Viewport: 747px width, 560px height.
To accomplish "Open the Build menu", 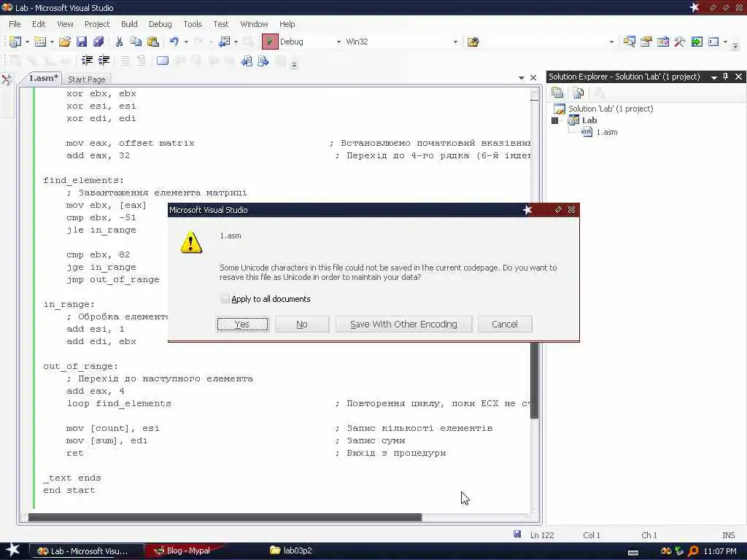I will point(129,24).
